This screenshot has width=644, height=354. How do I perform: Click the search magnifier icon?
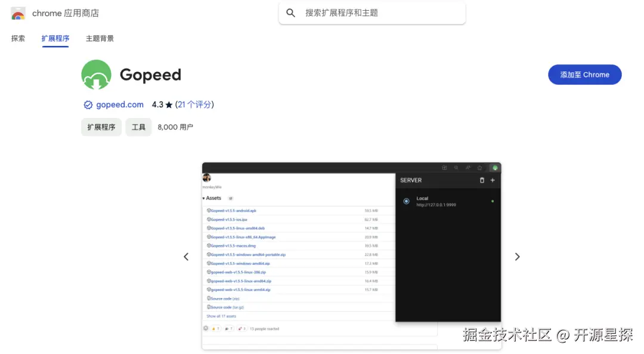(x=290, y=12)
